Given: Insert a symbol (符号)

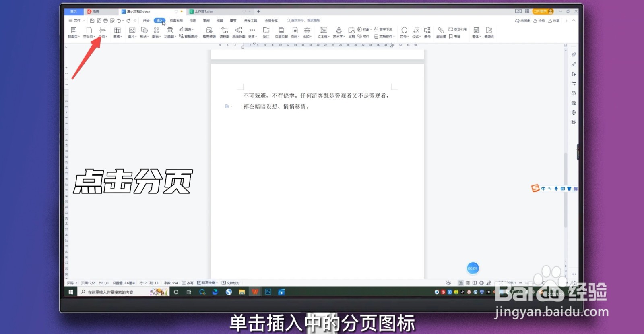Looking at the screenshot, I should click(x=404, y=33).
